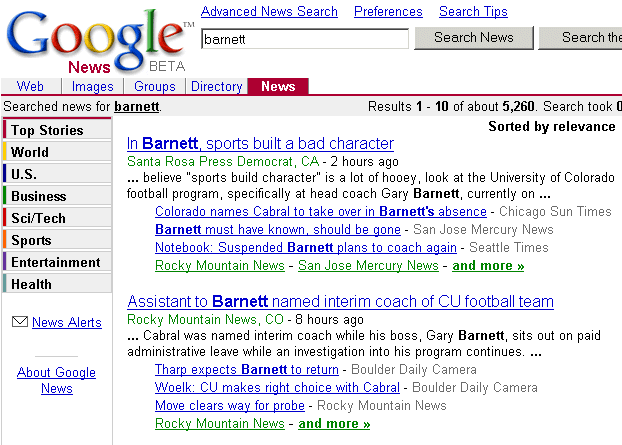Screen dimensions: 622x445
Task: Open Colorado names Cabral to take over article
Action: coord(321,211)
